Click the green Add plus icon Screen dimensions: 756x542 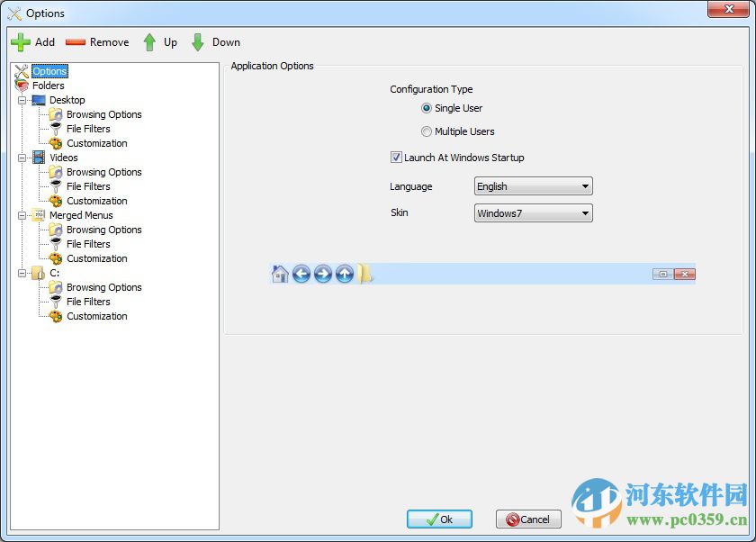coord(21,42)
